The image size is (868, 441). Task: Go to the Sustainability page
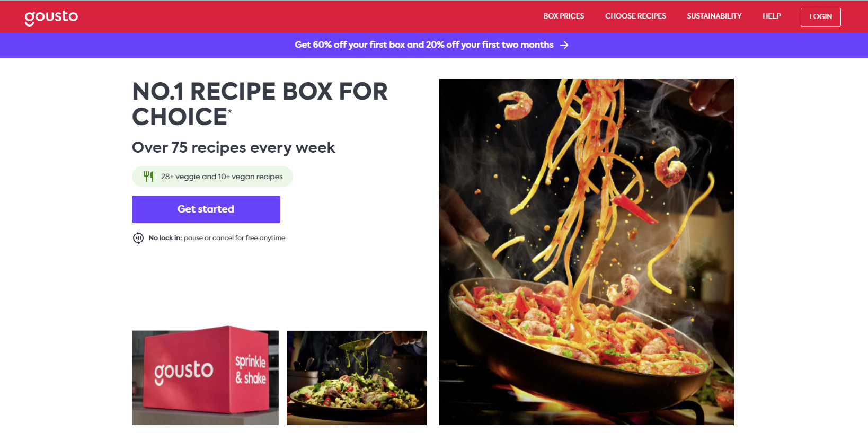pos(714,16)
